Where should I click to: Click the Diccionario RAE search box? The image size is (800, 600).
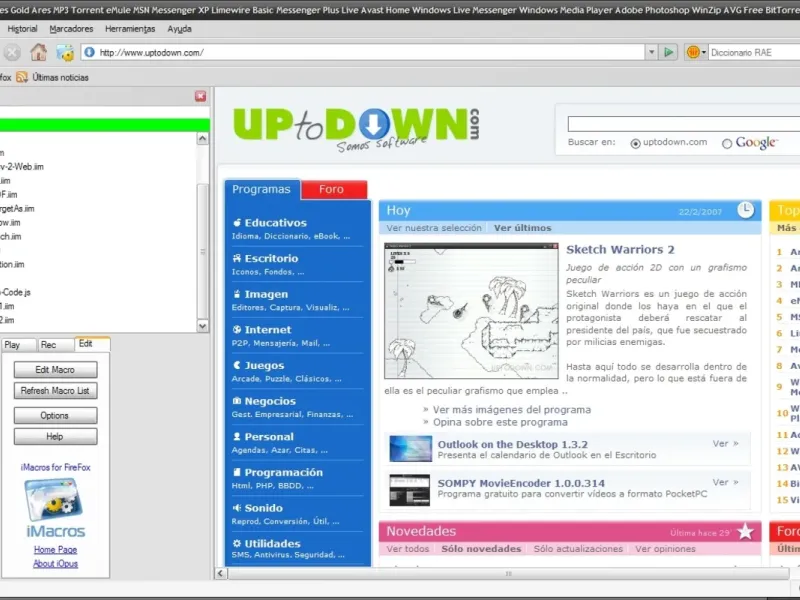coord(754,52)
